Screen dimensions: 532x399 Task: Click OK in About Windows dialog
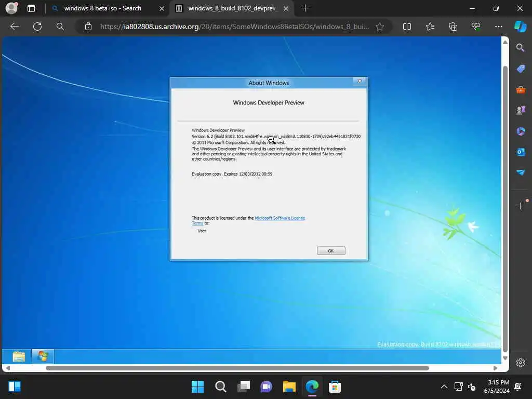[331, 251]
